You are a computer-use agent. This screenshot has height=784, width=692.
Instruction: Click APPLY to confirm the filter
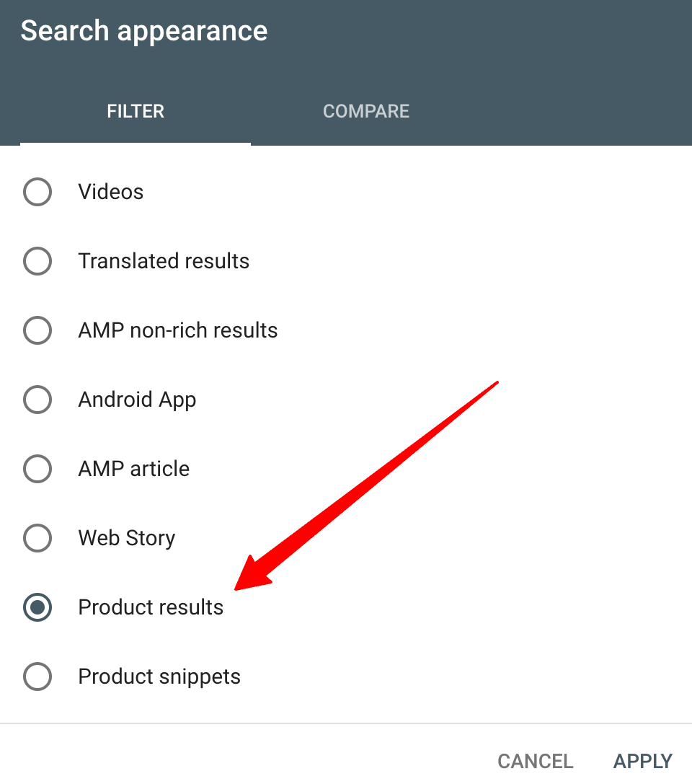(643, 761)
